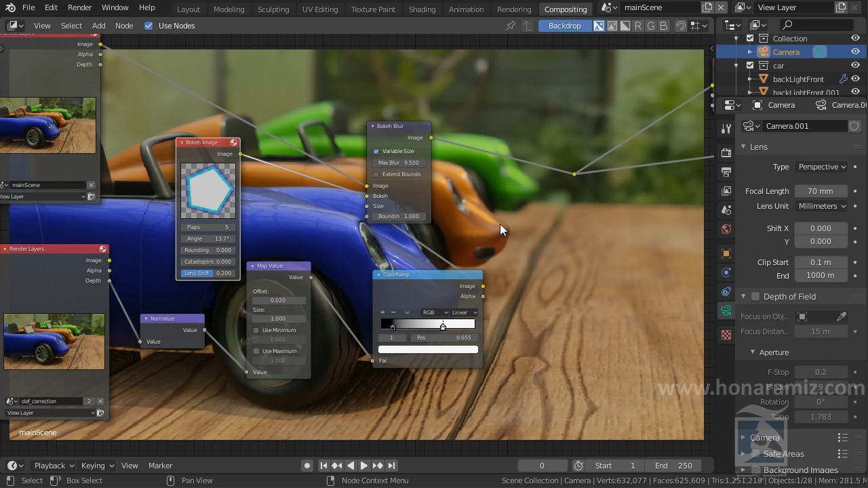Image resolution: width=868 pixels, height=488 pixels.
Task: Open the Physics properties tab
Action: (x=726, y=272)
